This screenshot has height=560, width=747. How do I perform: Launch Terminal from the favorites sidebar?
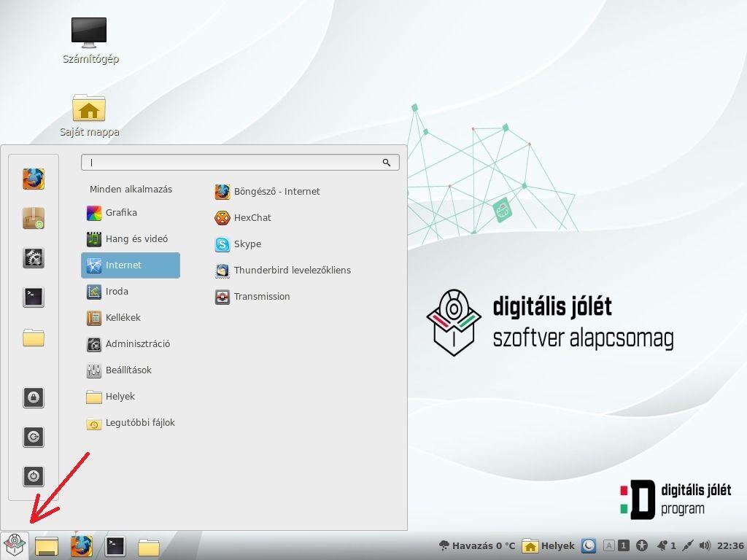[34, 297]
